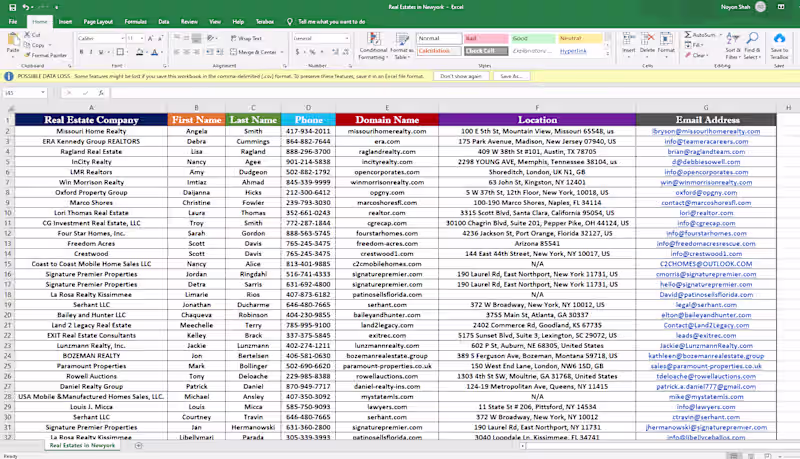This screenshot has width=800, height=459.
Task: Increase font size with the larger A icon
Action: pos(151,38)
